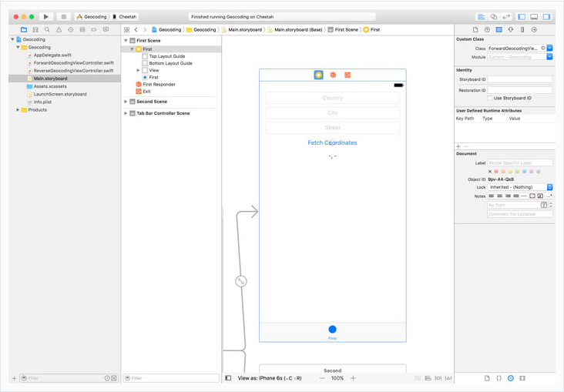Open the Test navigator diamond icon
Image resolution: width=564 pixels, height=392 pixels.
click(x=71, y=29)
